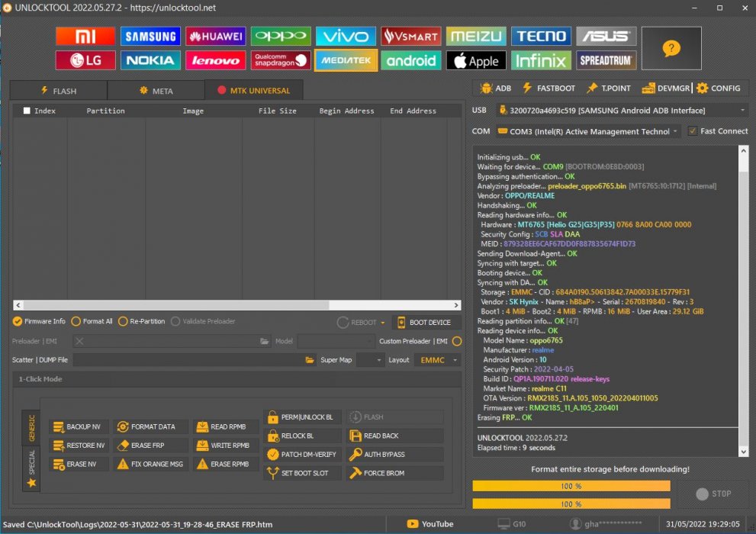Choose the Infinix brand tile
Viewport: 756px width, 534px height.
541,60
